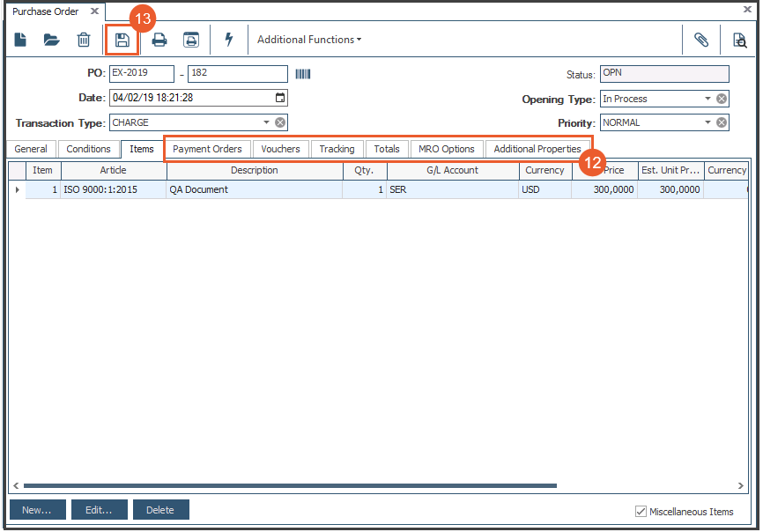Click the horizontal scrollbar thumb of the grid
Viewport: 763px width, 532px height.
tap(290, 485)
